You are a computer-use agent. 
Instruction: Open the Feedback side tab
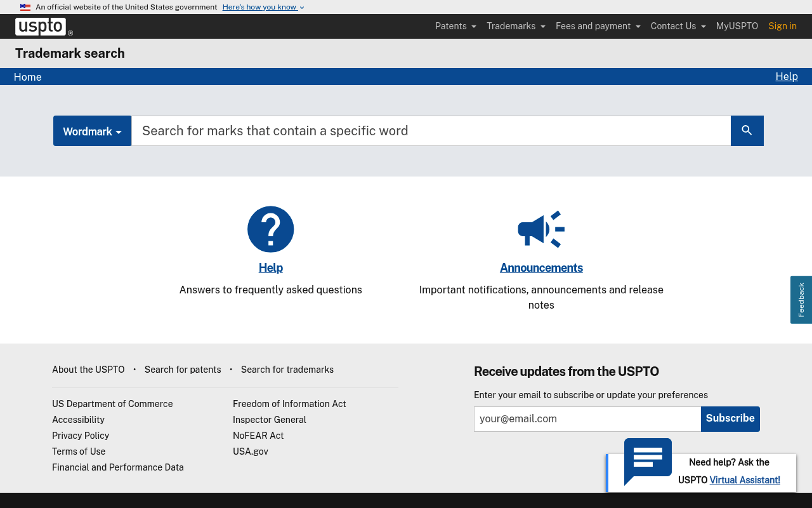coord(801,300)
